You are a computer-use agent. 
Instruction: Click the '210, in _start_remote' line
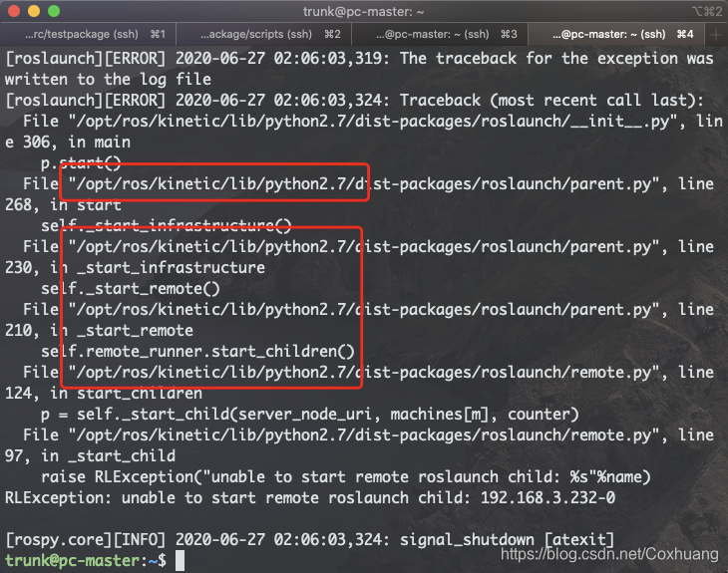click(x=99, y=330)
